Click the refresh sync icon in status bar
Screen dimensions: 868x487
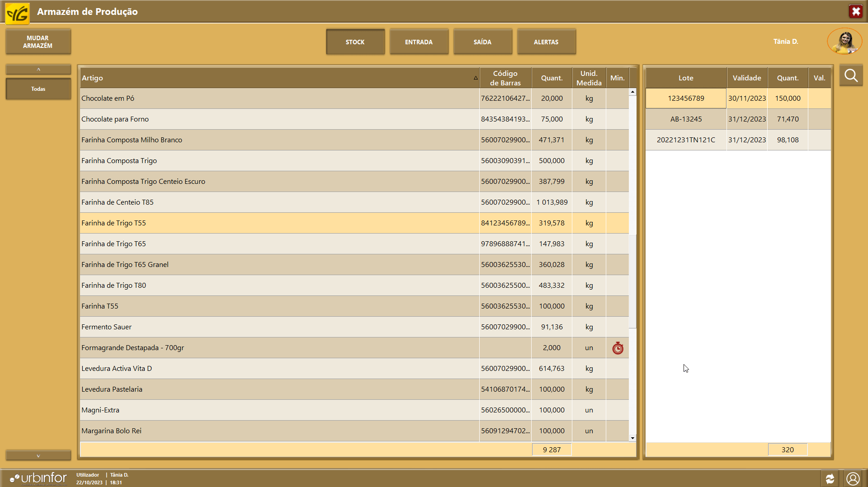coord(830,479)
